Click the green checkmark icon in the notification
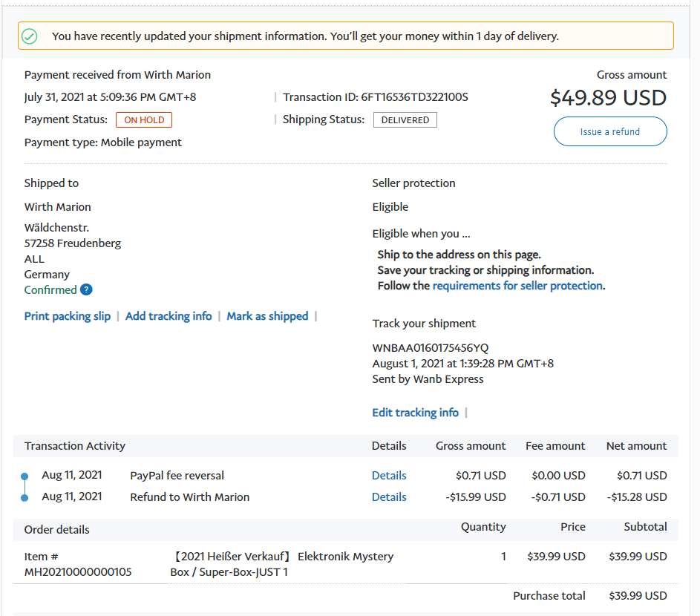This screenshot has width=700, height=616. pos(29,36)
